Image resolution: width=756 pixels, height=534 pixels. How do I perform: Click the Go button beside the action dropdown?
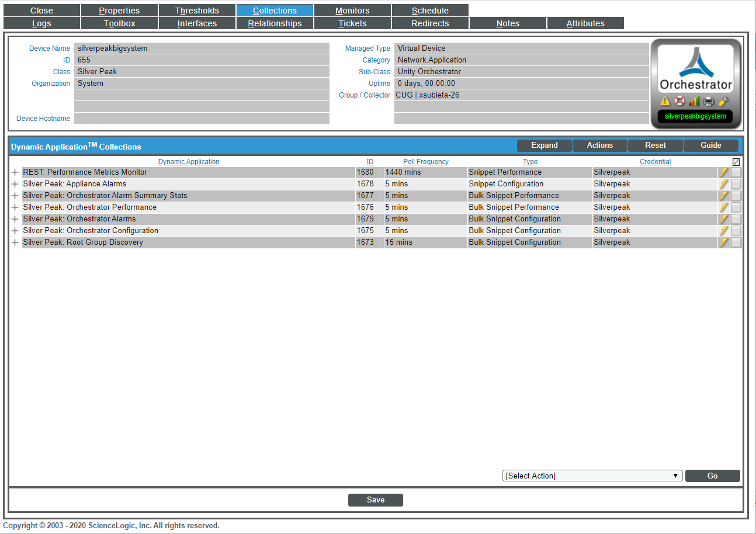click(x=712, y=476)
